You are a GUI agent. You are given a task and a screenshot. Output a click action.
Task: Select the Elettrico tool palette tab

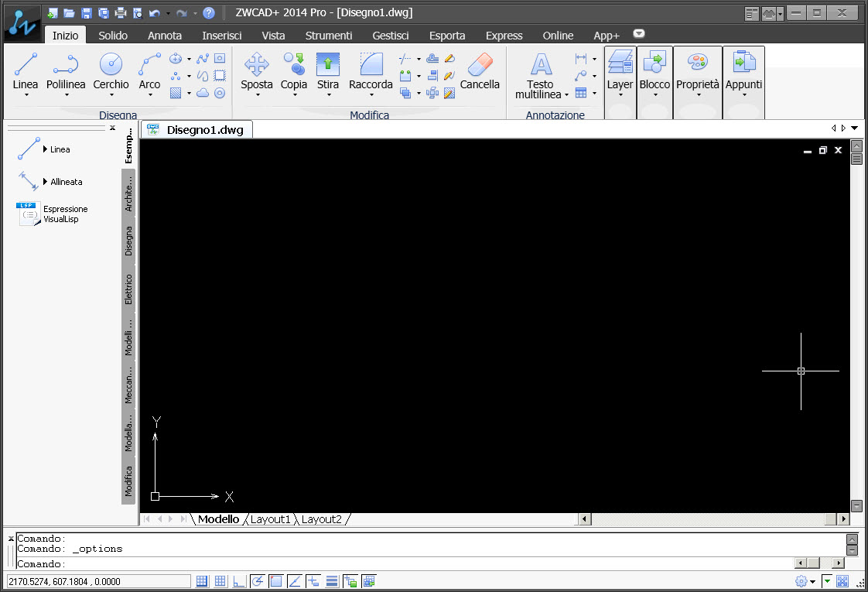click(x=128, y=289)
